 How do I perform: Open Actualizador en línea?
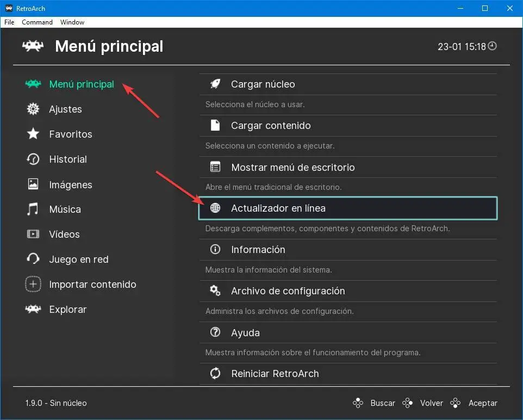tap(348, 208)
